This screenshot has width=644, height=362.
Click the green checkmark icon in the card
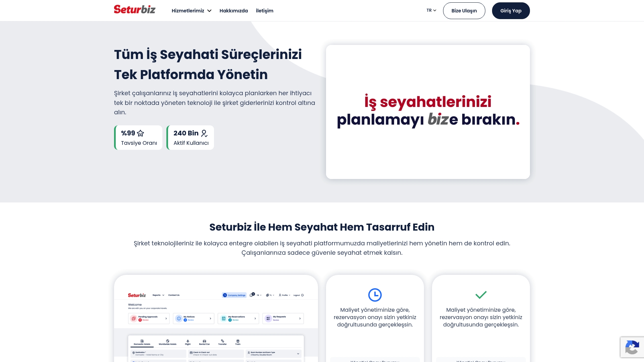481,295
